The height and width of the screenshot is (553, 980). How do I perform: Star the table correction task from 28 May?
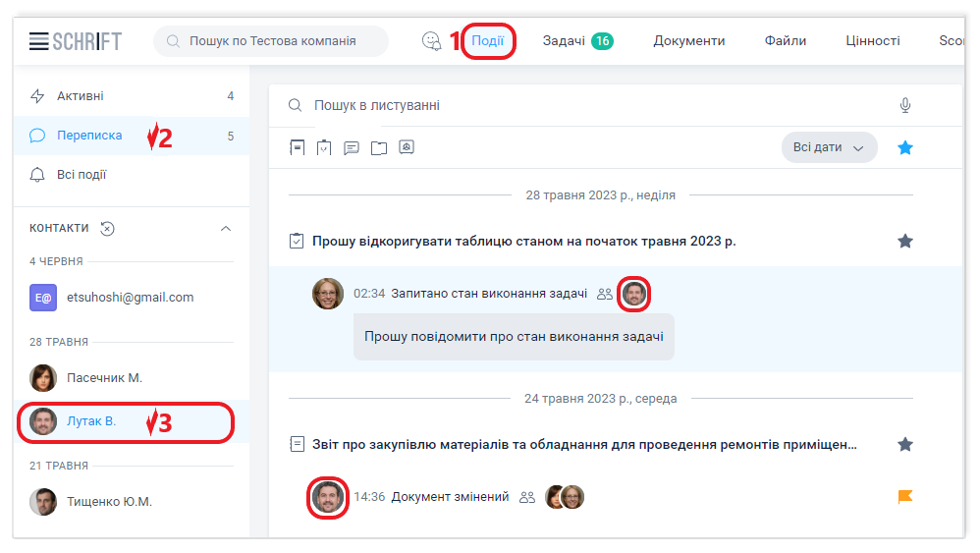(x=904, y=241)
